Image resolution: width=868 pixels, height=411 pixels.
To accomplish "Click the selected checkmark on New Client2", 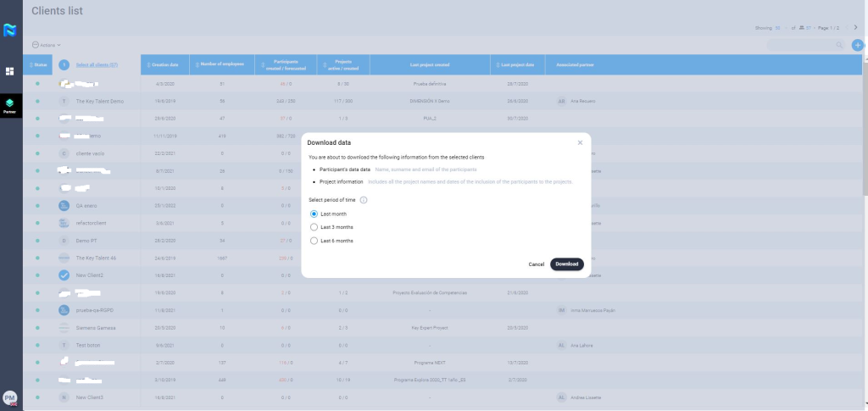I will [x=64, y=275].
